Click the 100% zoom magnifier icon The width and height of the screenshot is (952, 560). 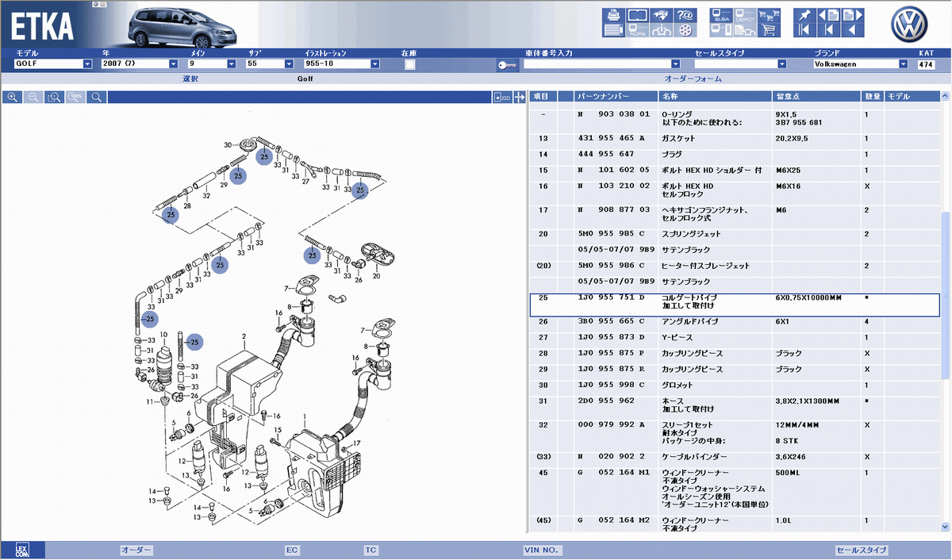[x=75, y=97]
